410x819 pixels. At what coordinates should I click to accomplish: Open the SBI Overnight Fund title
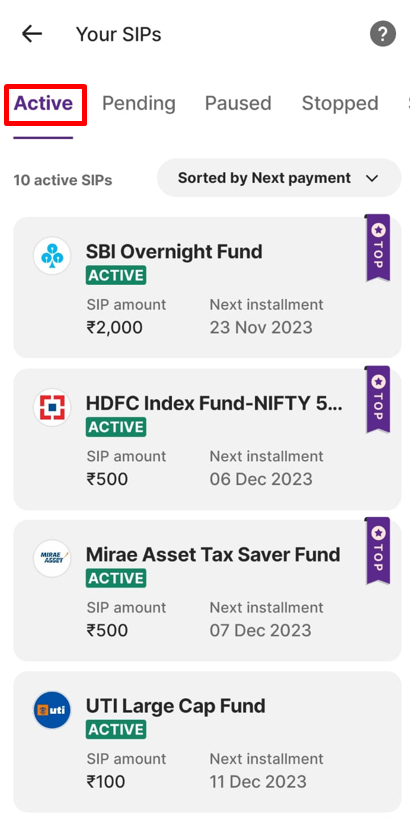pyautogui.click(x=174, y=252)
